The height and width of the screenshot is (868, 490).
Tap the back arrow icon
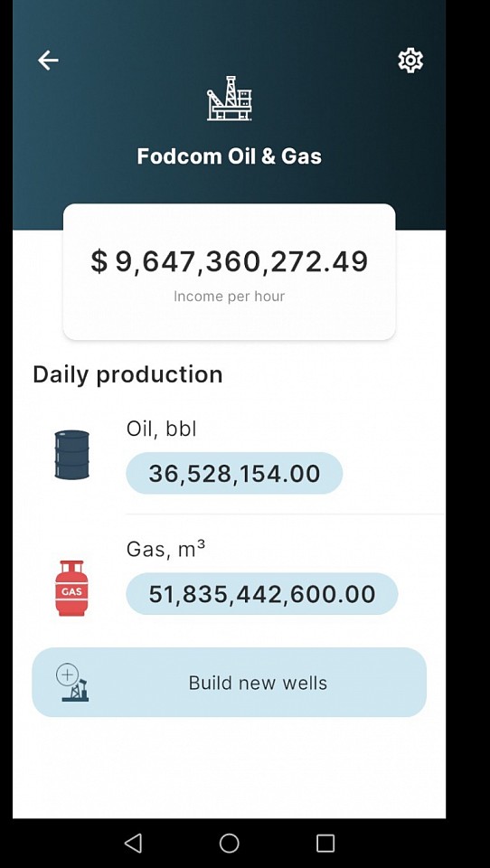click(48, 60)
